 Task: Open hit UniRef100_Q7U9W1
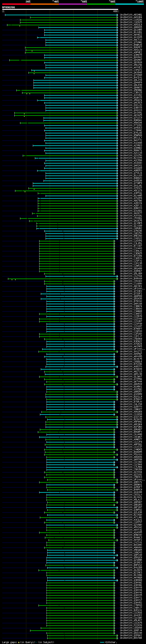131,42
